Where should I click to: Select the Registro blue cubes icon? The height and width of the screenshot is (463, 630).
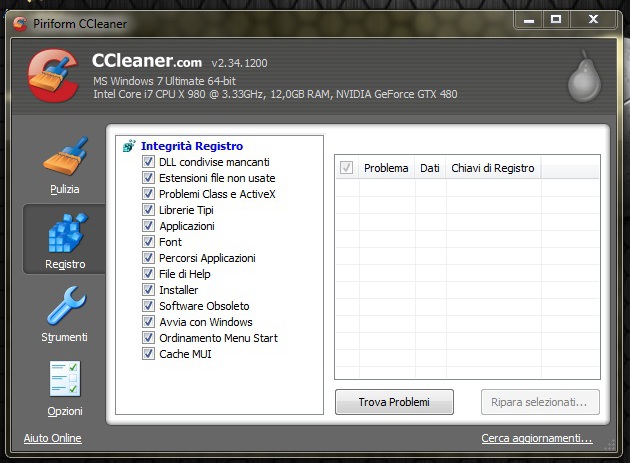[64, 233]
